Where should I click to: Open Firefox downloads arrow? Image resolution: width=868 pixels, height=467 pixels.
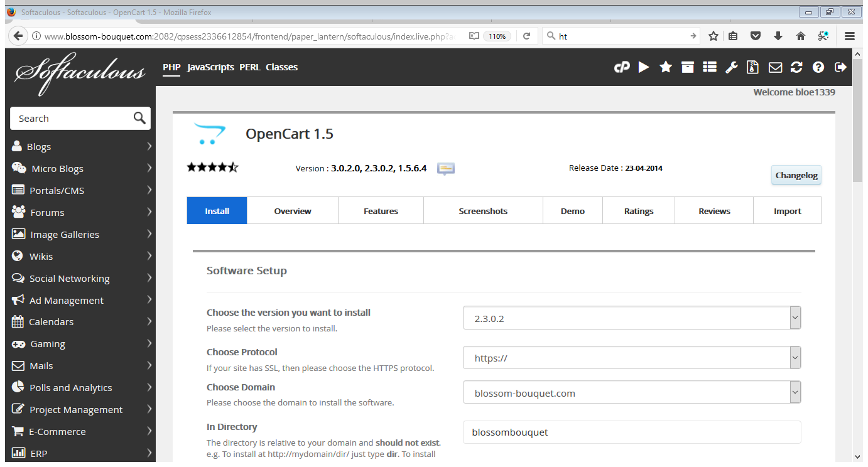point(778,36)
